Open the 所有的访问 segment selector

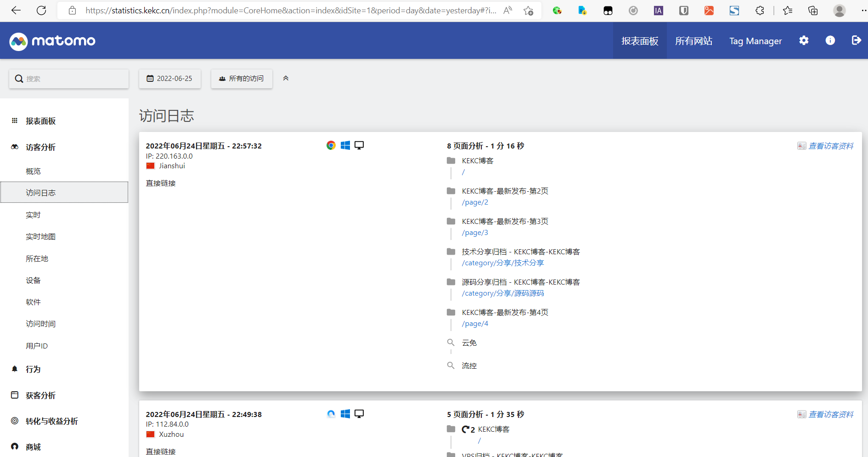point(242,78)
